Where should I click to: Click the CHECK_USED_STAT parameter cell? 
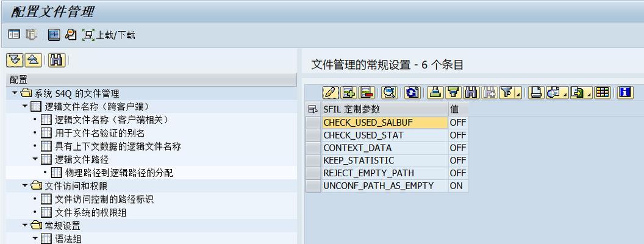tap(384, 135)
